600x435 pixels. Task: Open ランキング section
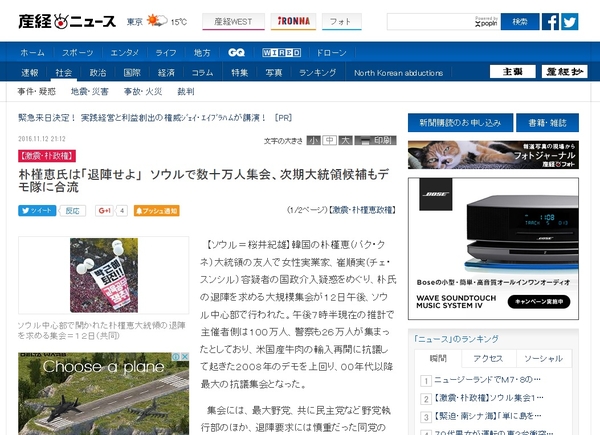point(318,72)
